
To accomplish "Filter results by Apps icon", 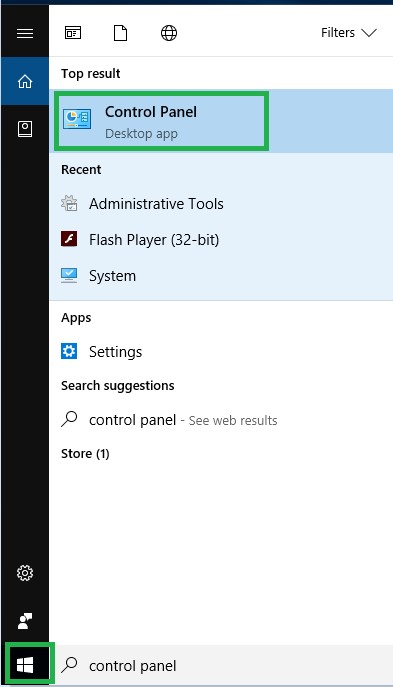I will pos(73,33).
